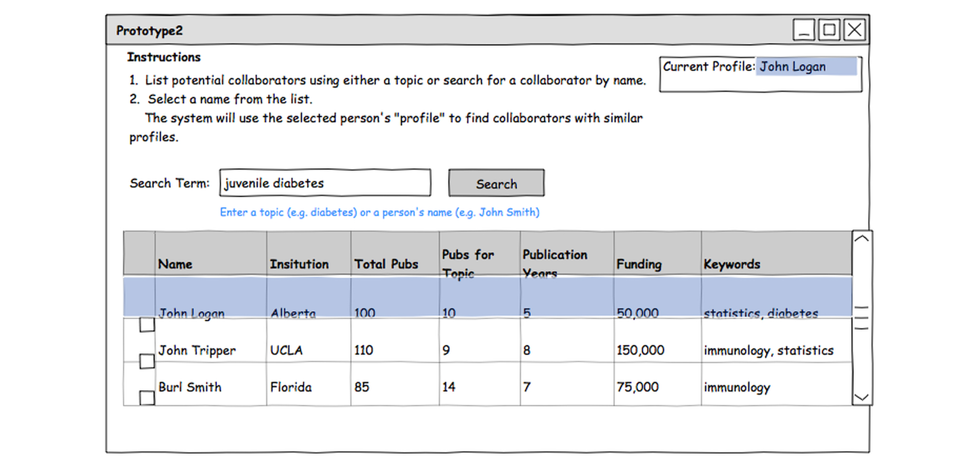Viewport: 980px width, 466px height.
Task: Click the Keywords column header
Action: point(731,264)
